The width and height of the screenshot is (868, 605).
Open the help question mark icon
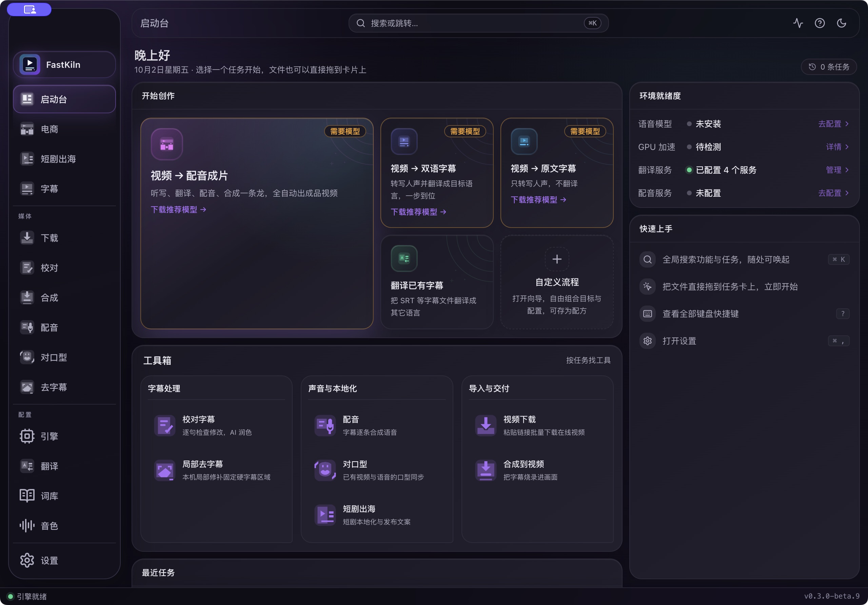pos(820,23)
